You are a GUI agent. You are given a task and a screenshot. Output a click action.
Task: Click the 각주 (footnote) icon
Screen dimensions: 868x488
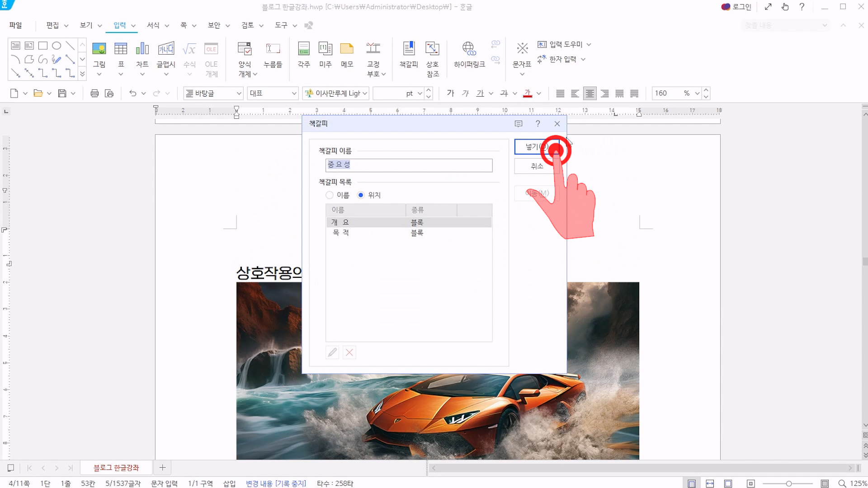304,49
